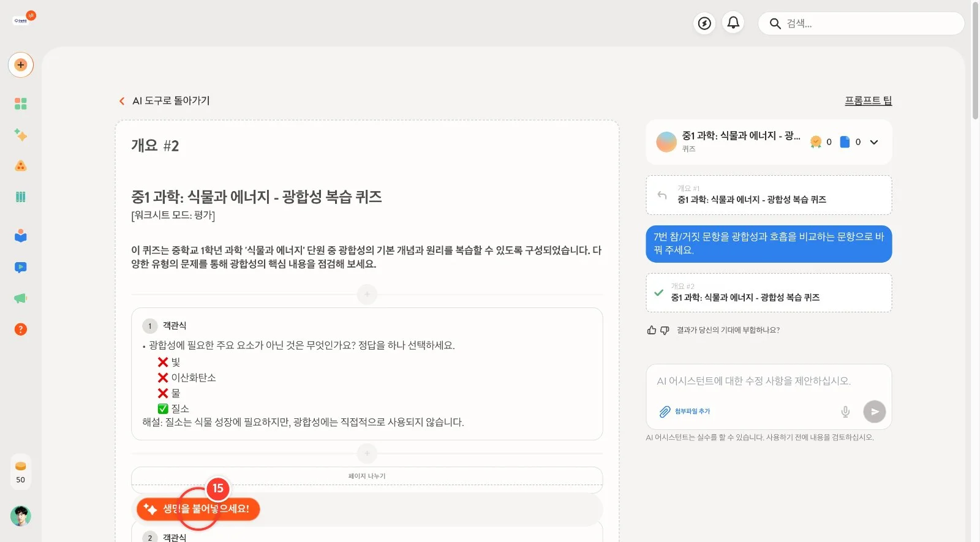
Task: Open the green dashboard grid icon
Action: pyautogui.click(x=21, y=104)
